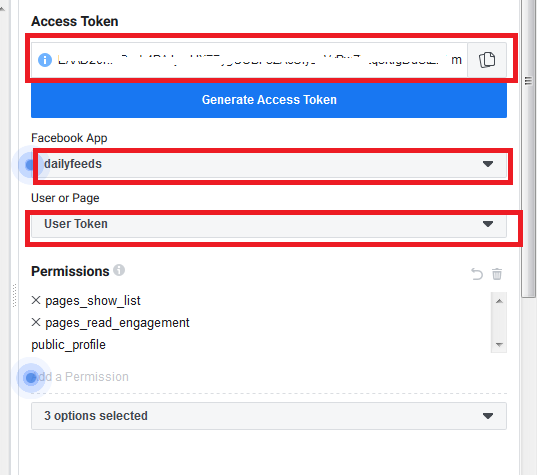Undo permission changes with the revert arrow
Image resolution: width=537 pixels, height=475 pixels.
[x=477, y=274]
